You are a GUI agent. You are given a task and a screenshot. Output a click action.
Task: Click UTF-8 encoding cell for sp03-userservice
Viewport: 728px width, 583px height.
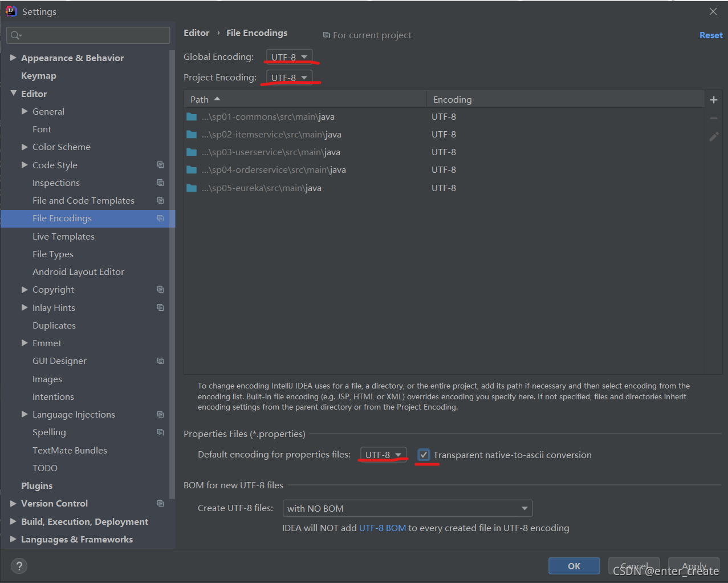pos(444,152)
